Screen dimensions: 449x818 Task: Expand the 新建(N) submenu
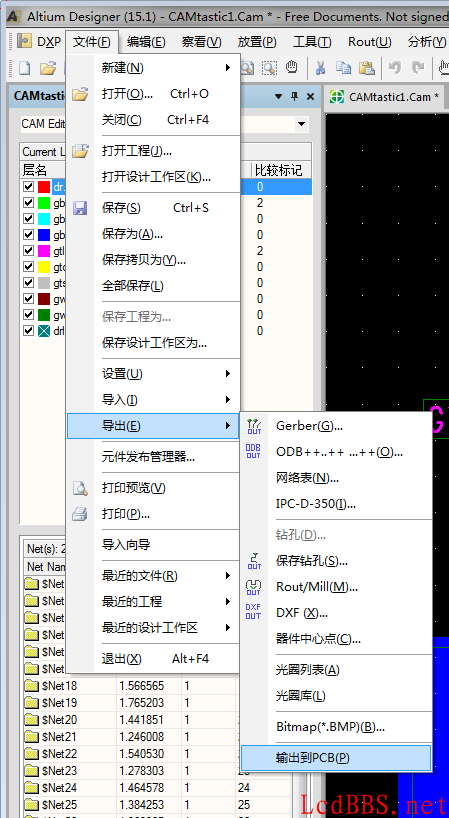point(227,68)
